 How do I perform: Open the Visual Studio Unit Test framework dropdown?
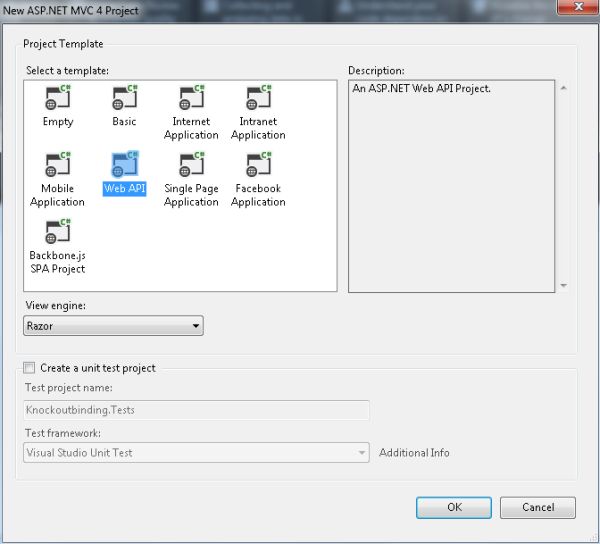[196, 453]
